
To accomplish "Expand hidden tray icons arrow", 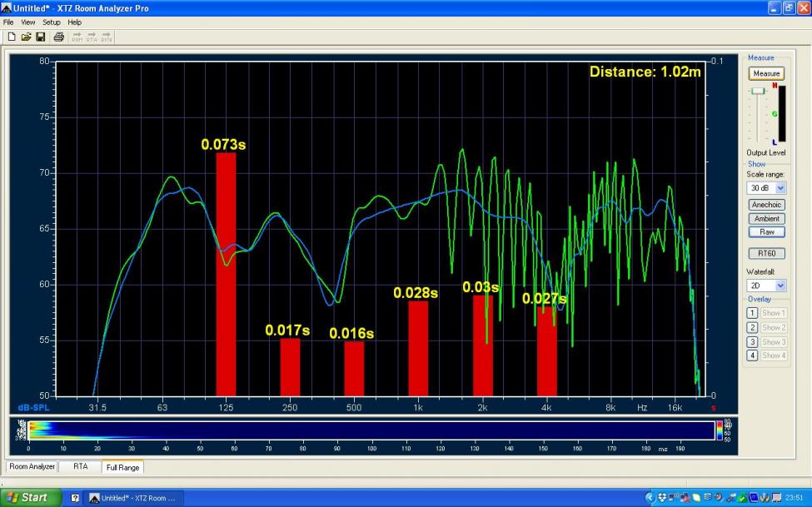I will (x=650, y=498).
